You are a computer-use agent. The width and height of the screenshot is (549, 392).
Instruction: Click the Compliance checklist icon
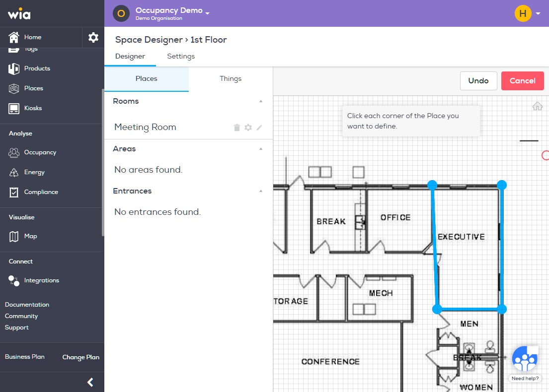(13, 192)
